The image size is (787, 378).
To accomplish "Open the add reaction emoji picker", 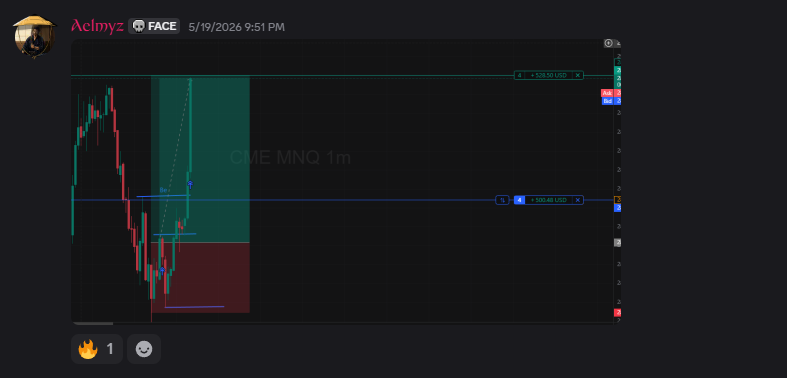I will (144, 349).
